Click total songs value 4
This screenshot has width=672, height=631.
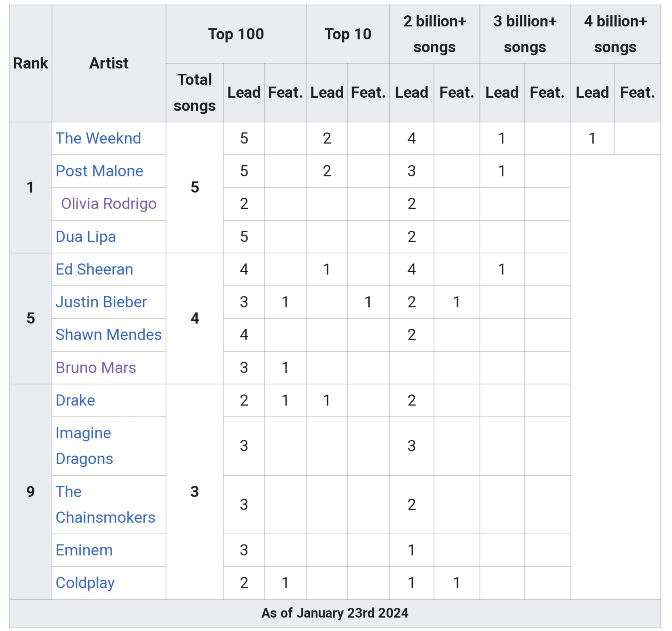pos(195,318)
